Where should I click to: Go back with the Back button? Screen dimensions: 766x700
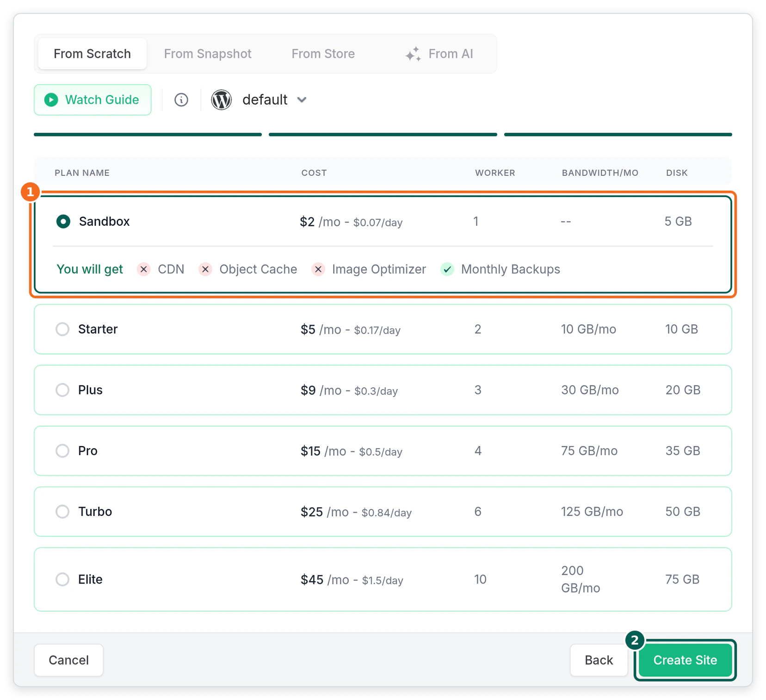(599, 660)
